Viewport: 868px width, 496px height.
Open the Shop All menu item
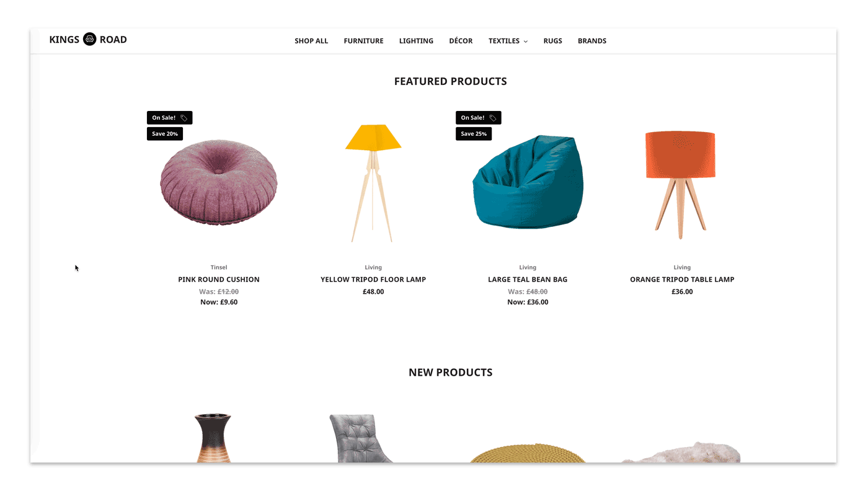(x=311, y=41)
